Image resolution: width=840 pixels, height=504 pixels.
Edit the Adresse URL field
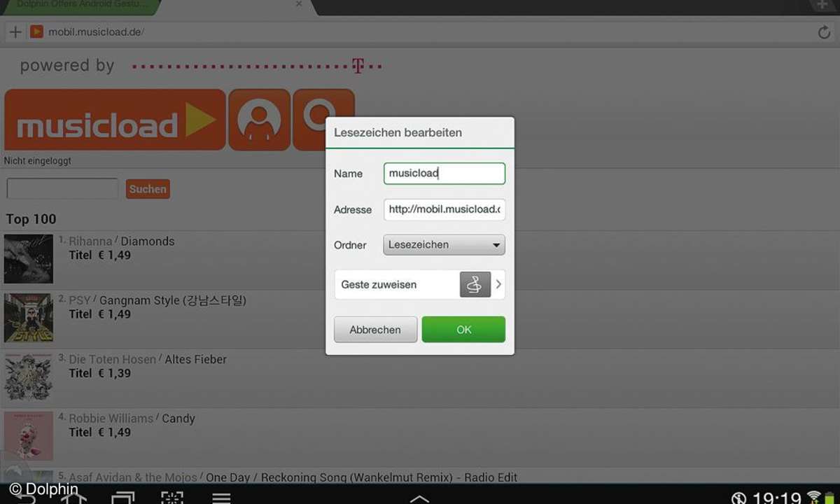pos(444,209)
